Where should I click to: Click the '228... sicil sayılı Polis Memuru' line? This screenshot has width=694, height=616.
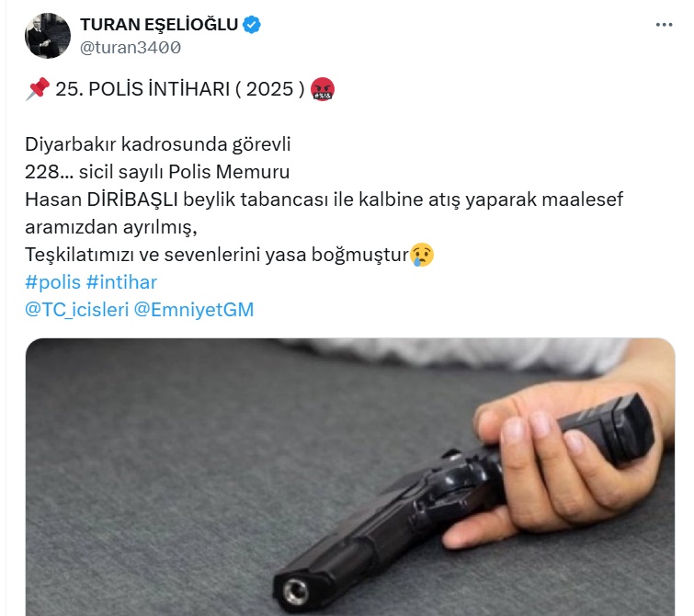pos(157,172)
